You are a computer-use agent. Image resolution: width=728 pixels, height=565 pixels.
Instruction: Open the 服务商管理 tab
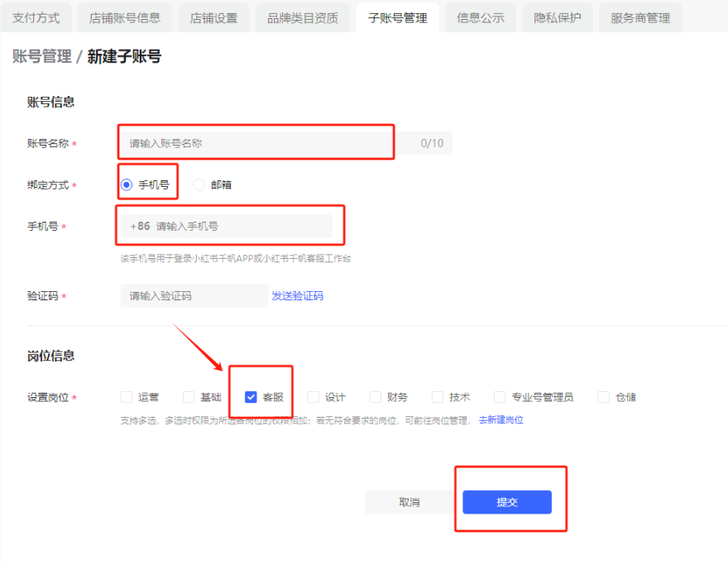640,17
